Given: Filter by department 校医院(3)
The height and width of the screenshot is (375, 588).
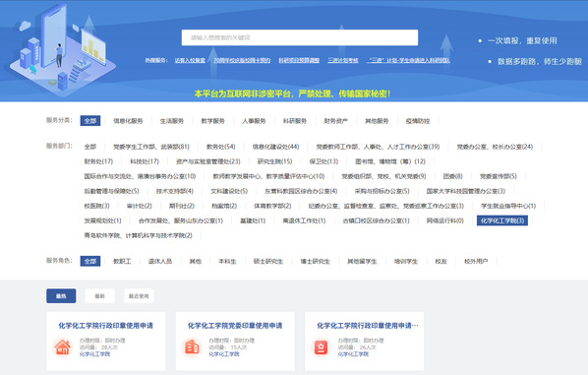Looking at the screenshot, I should pos(96,206).
